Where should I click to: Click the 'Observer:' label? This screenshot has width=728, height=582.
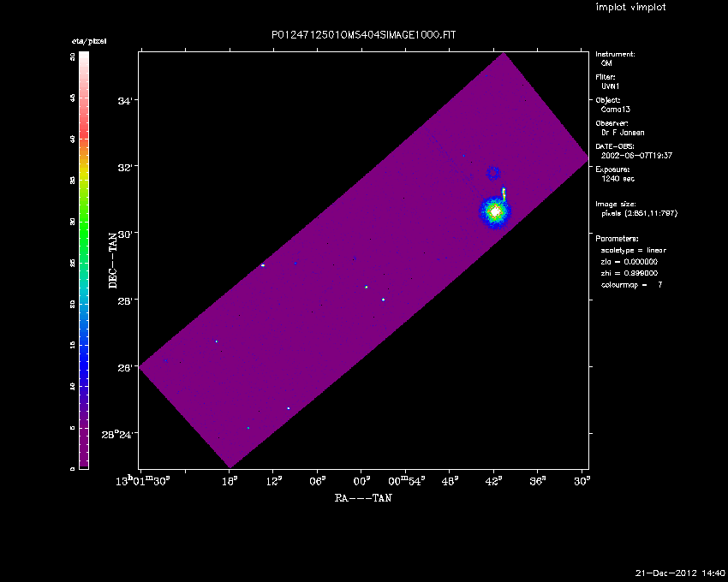pyautogui.click(x=612, y=123)
